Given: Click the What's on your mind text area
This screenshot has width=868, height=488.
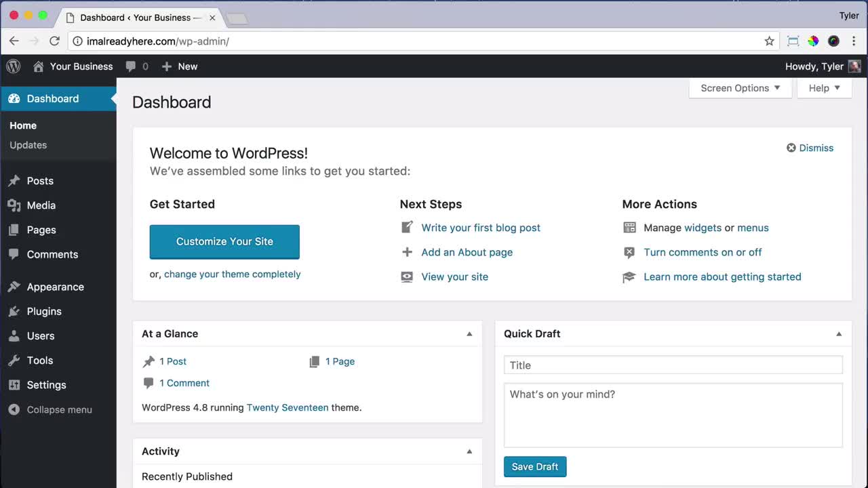Looking at the screenshot, I should click(x=673, y=415).
